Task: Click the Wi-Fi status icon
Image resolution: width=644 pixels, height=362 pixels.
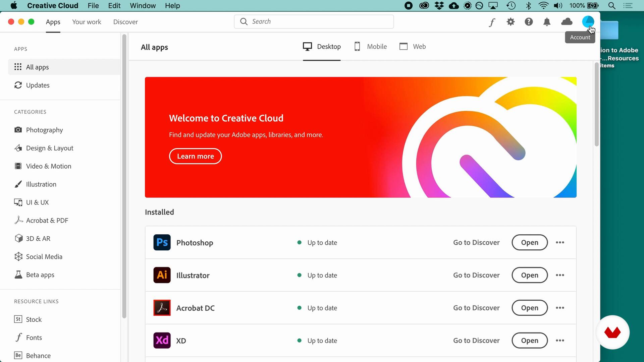Action: (543, 5)
